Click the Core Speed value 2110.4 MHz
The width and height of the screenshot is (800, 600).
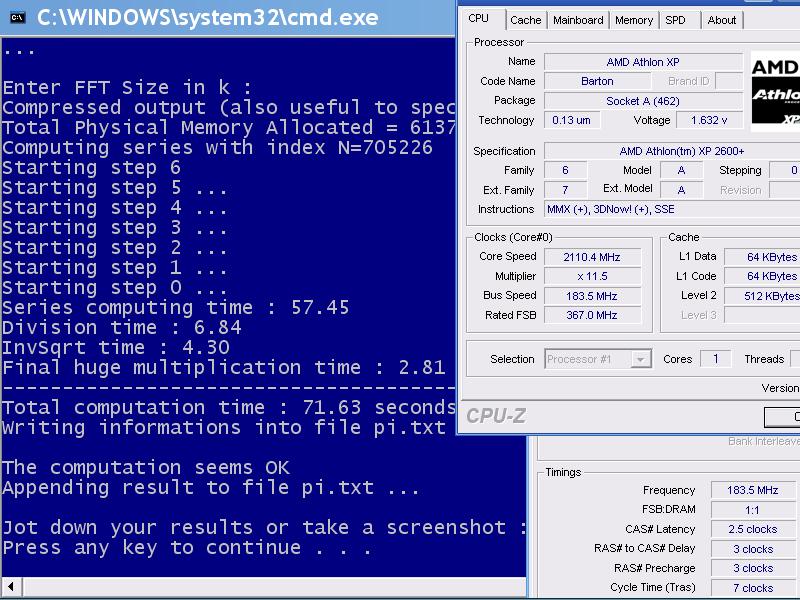[592, 257]
